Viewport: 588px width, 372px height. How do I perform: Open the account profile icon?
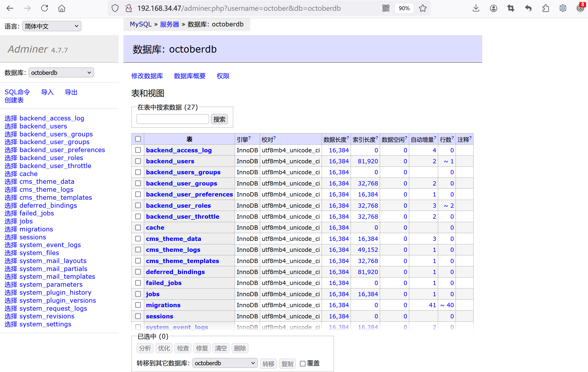(x=493, y=8)
